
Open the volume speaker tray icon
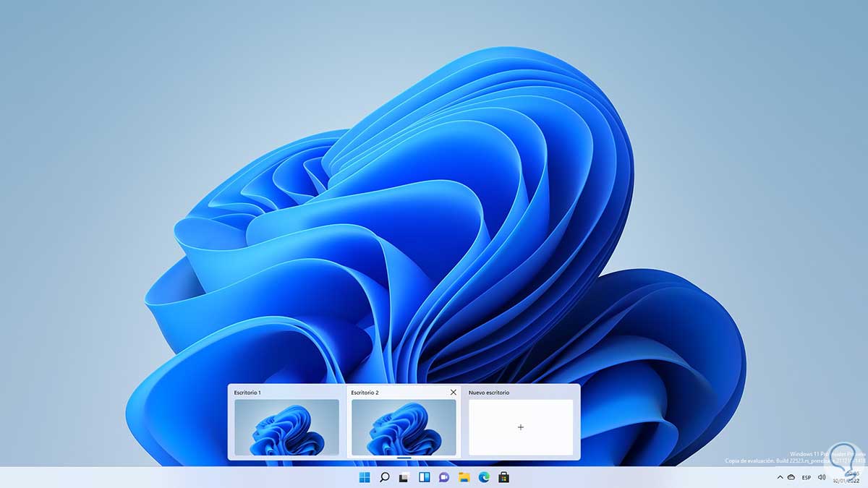822,477
